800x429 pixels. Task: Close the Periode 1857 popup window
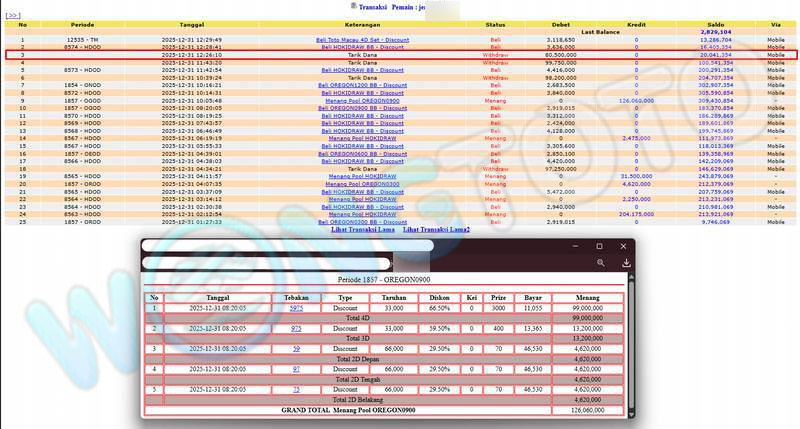[x=624, y=246]
